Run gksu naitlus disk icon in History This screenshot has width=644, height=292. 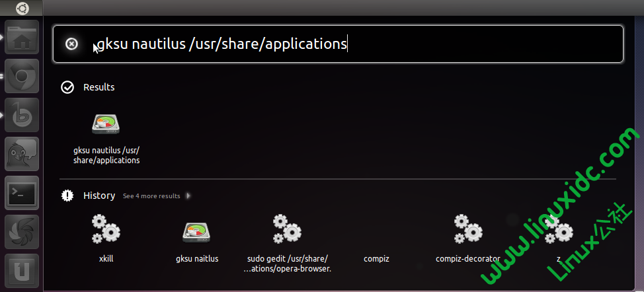coord(197,232)
